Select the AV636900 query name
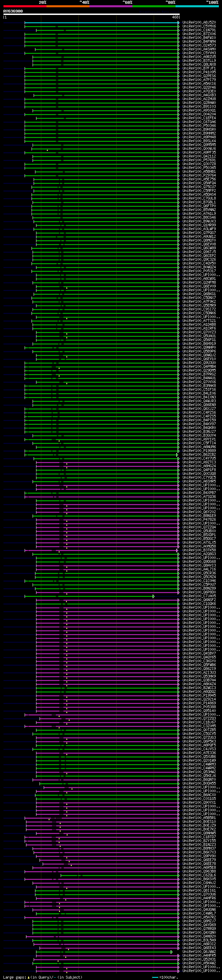Viewport: 222px width, 980px height. [x=13, y=11]
